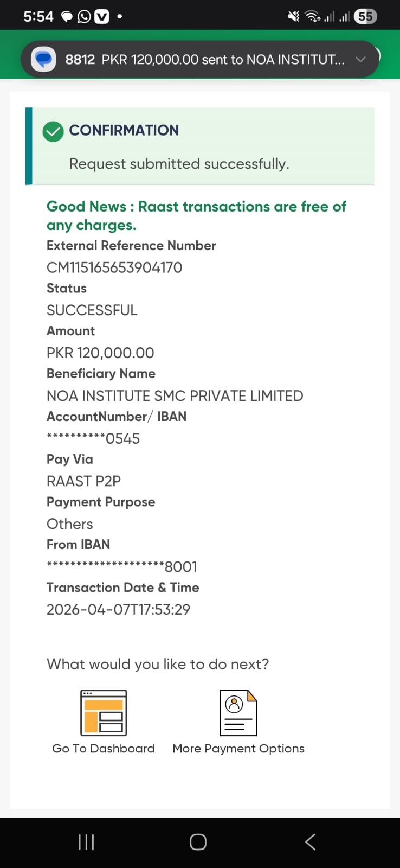Viewport: 400px width, 868px height.
Task: Tap the external reference number CM115165653904170
Action: 114,267
